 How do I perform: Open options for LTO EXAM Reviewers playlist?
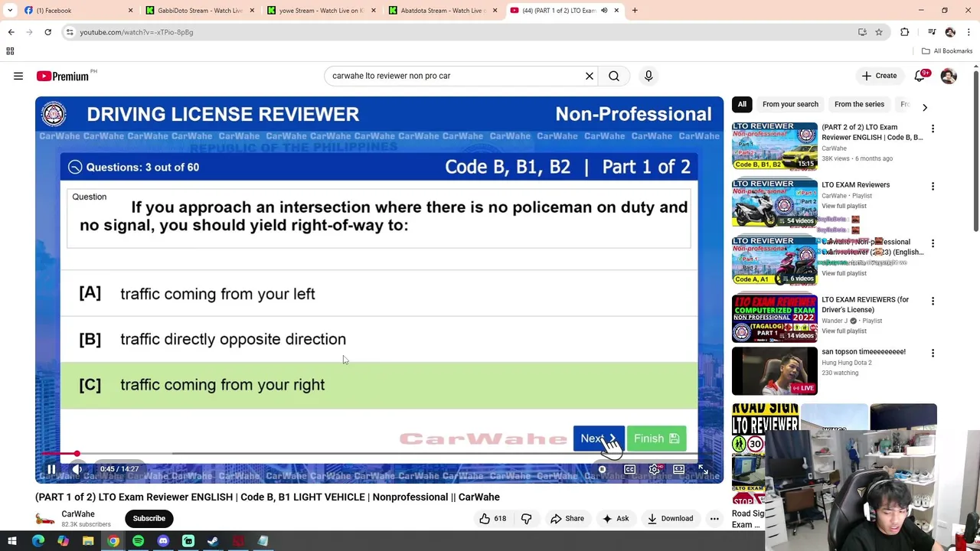pyautogui.click(x=933, y=186)
